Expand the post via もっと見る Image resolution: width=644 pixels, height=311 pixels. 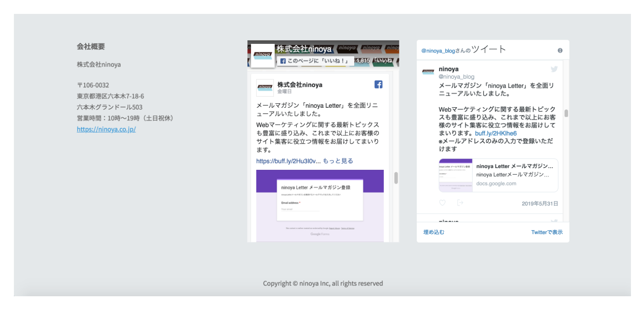(x=338, y=161)
